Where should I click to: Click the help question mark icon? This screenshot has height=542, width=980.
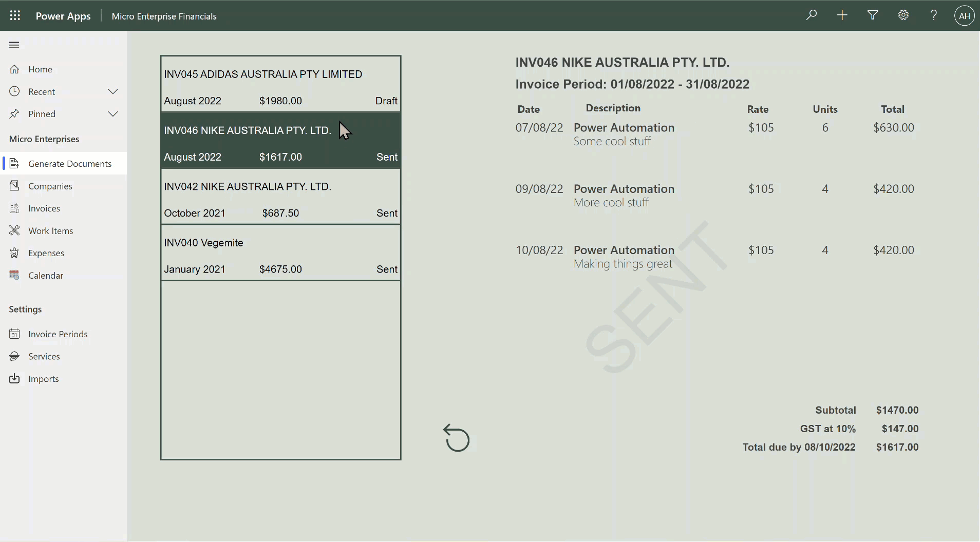934,15
